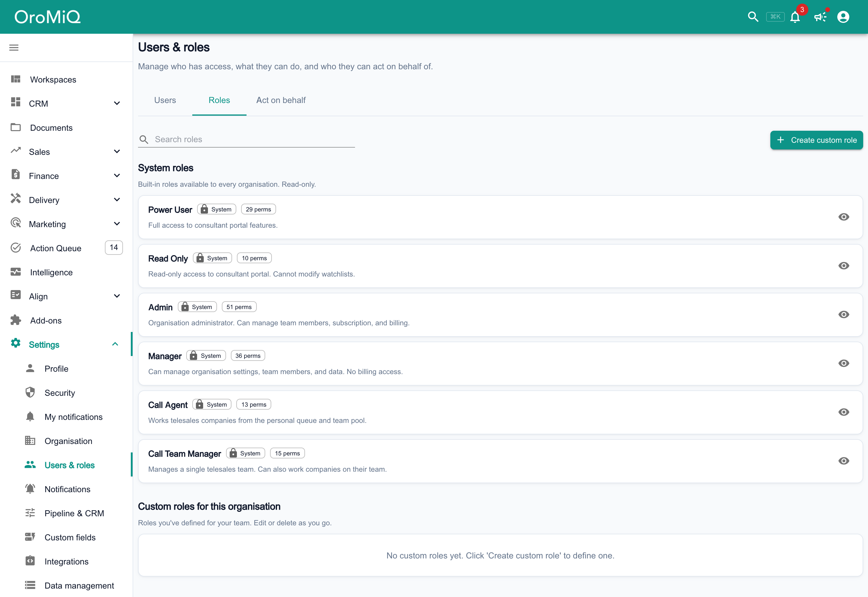Select the Roles tab
The width and height of the screenshot is (868, 597).
click(x=219, y=100)
